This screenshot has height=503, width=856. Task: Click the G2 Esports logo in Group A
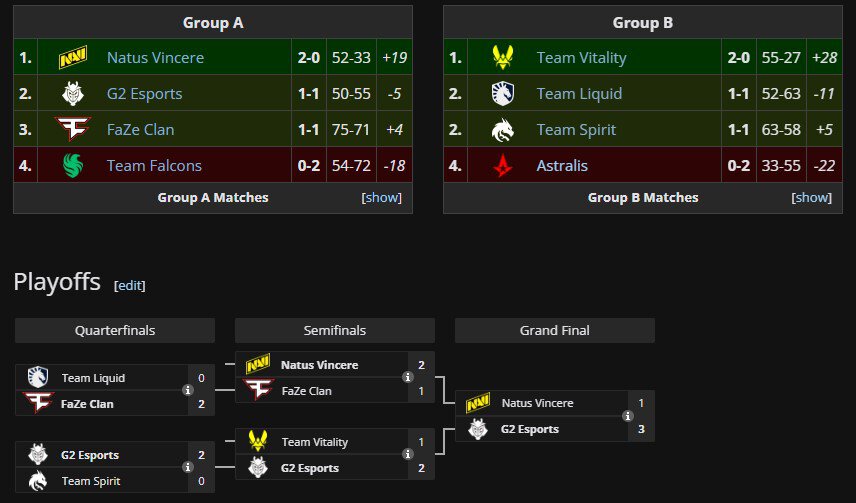[x=73, y=93]
